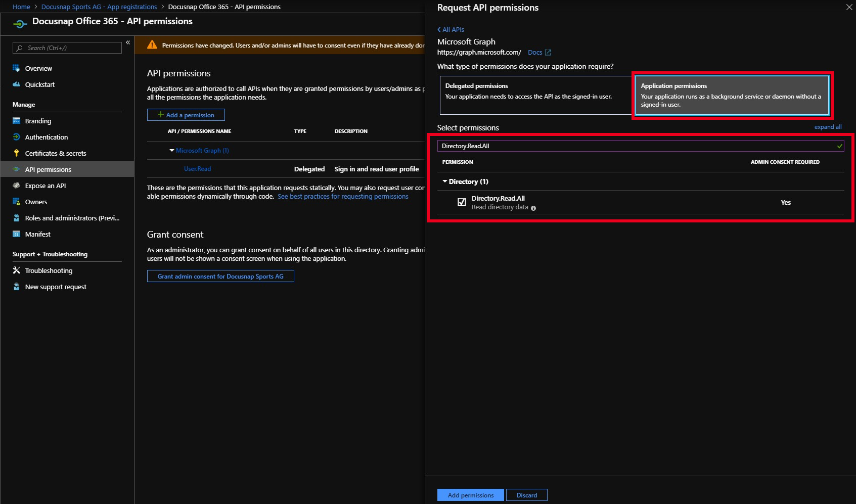Collapse the sidebar with the double chevron

[128, 42]
